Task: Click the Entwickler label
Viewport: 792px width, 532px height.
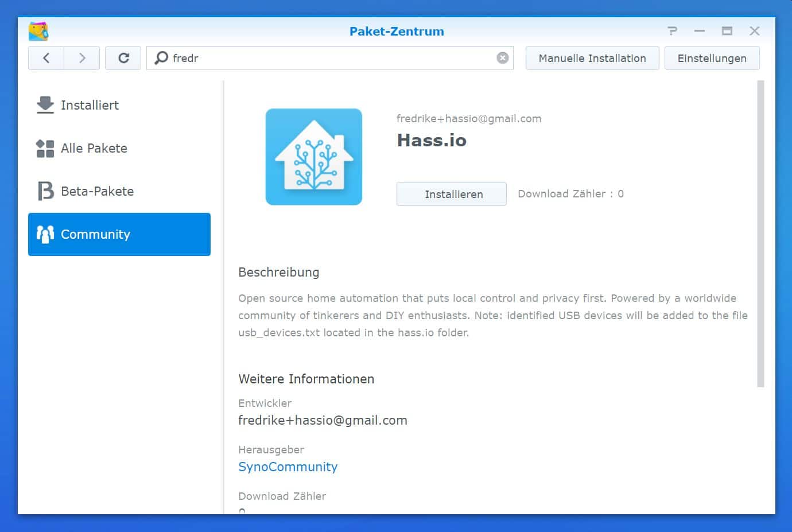Action: tap(265, 403)
